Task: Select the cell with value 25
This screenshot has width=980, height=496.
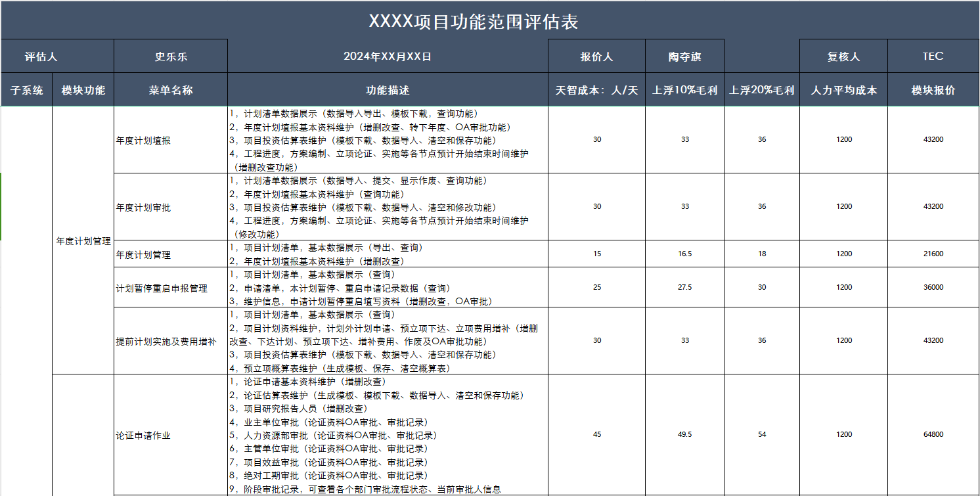Action: click(x=596, y=287)
